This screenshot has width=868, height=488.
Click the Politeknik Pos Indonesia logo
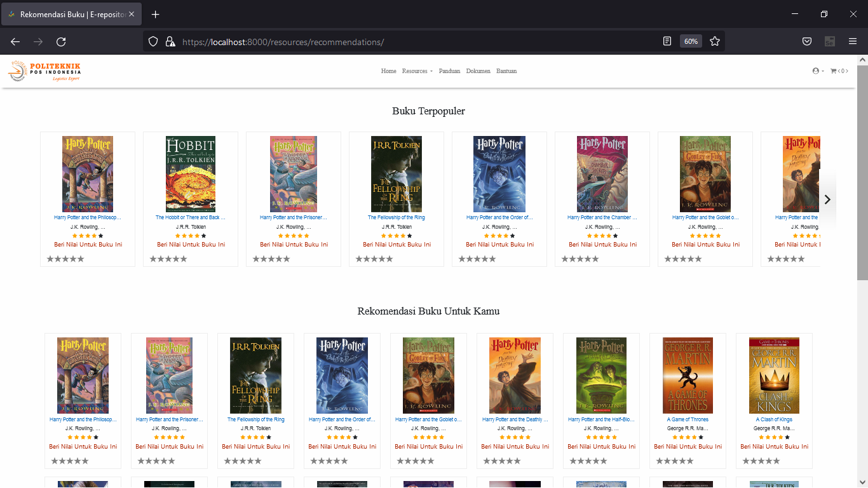(44, 71)
